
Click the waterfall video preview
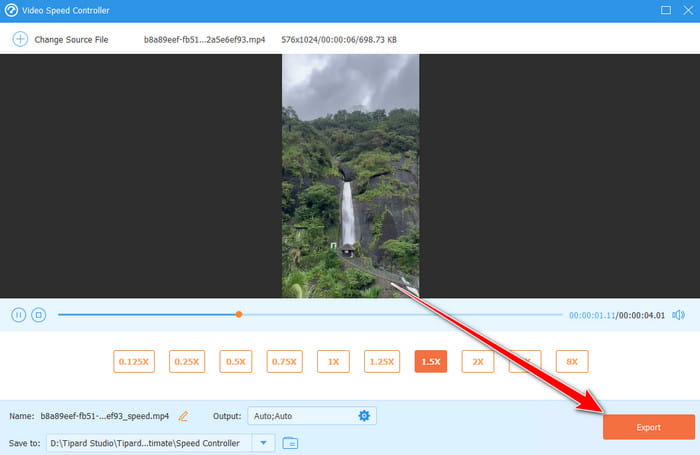[350, 175]
